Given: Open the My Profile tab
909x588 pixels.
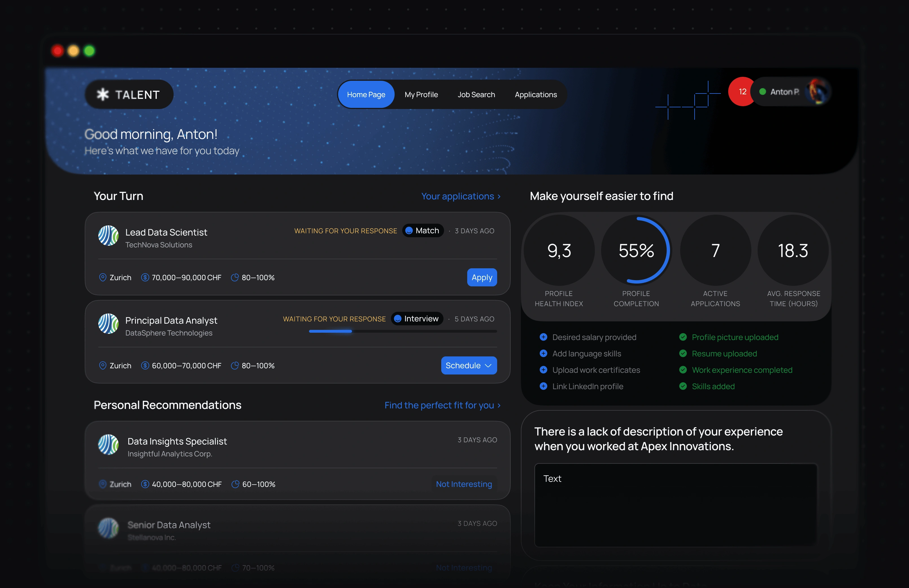Looking at the screenshot, I should tap(421, 94).
